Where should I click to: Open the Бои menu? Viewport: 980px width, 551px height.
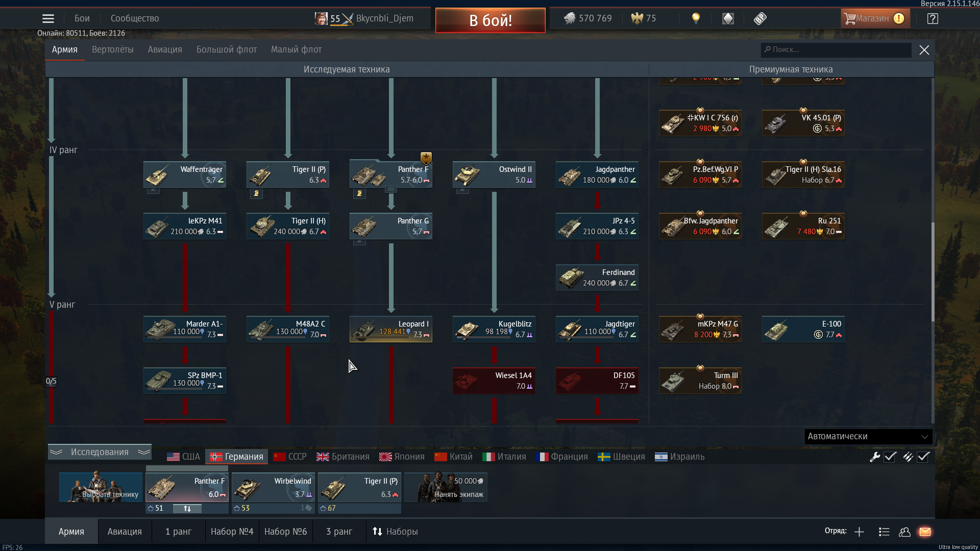tap(82, 18)
